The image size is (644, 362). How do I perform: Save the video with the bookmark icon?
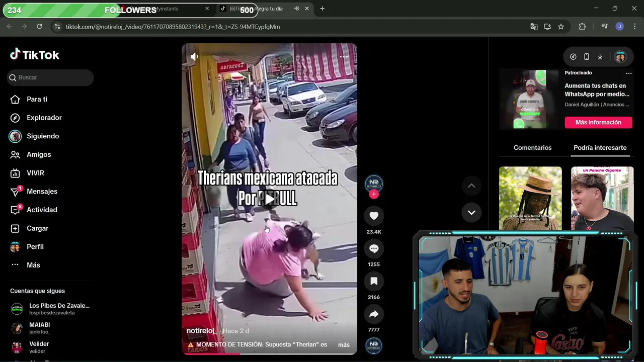coord(374,282)
